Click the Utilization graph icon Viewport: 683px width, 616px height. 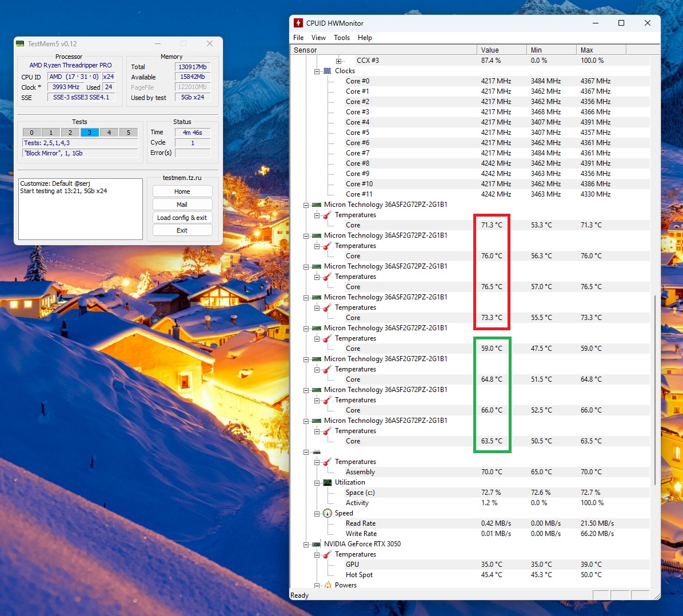327,482
